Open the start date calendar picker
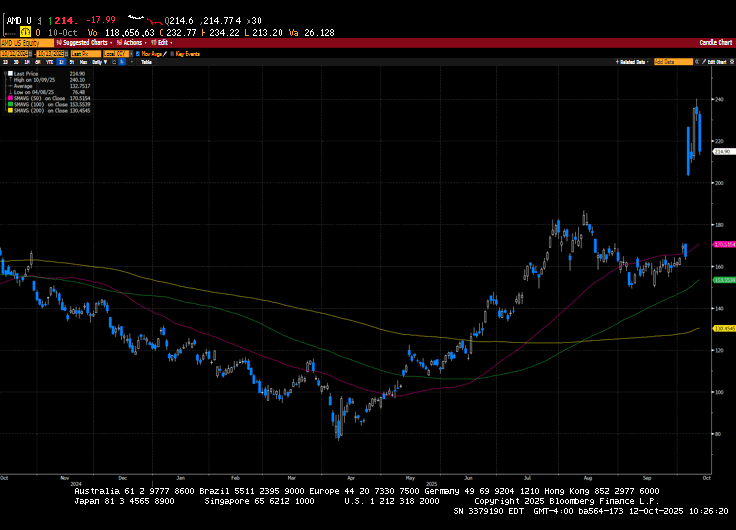This screenshot has width=736, height=530. (29, 52)
